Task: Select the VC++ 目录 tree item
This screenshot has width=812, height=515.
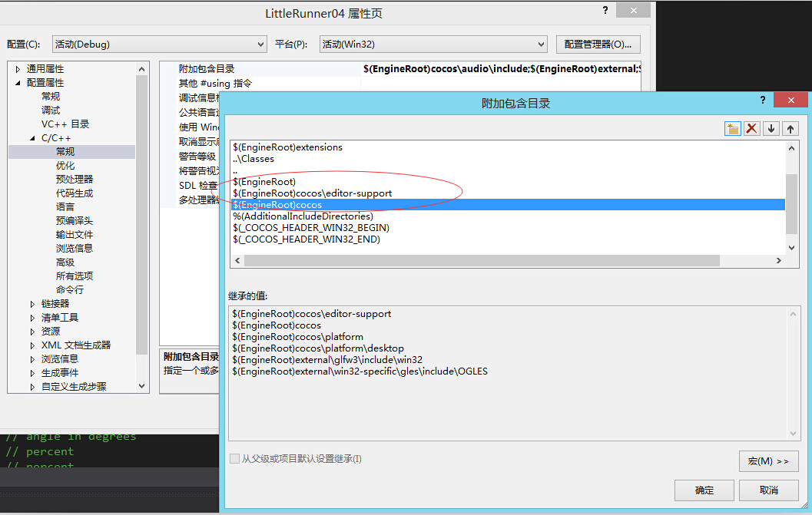Action: pos(65,124)
